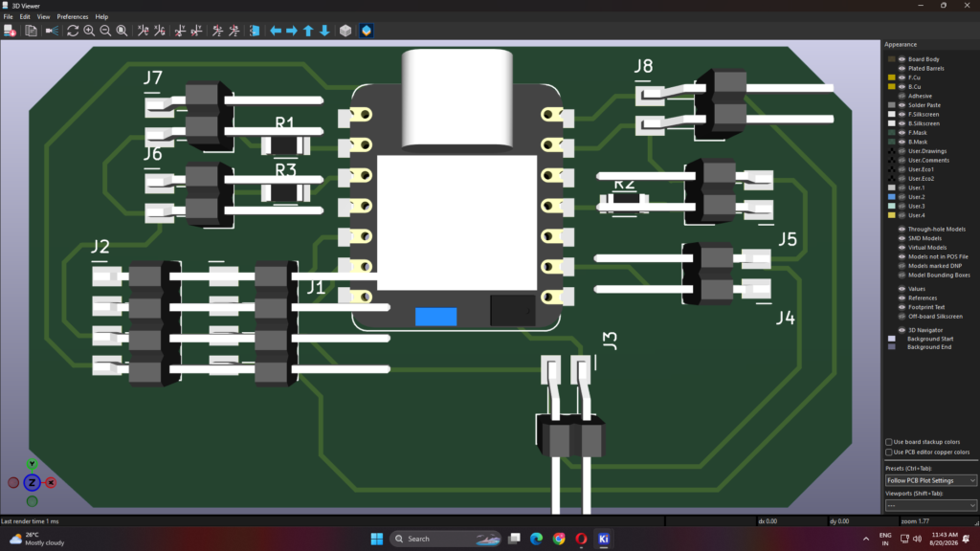
Task: Click the zoom in magnifier icon
Action: (89, 31)
